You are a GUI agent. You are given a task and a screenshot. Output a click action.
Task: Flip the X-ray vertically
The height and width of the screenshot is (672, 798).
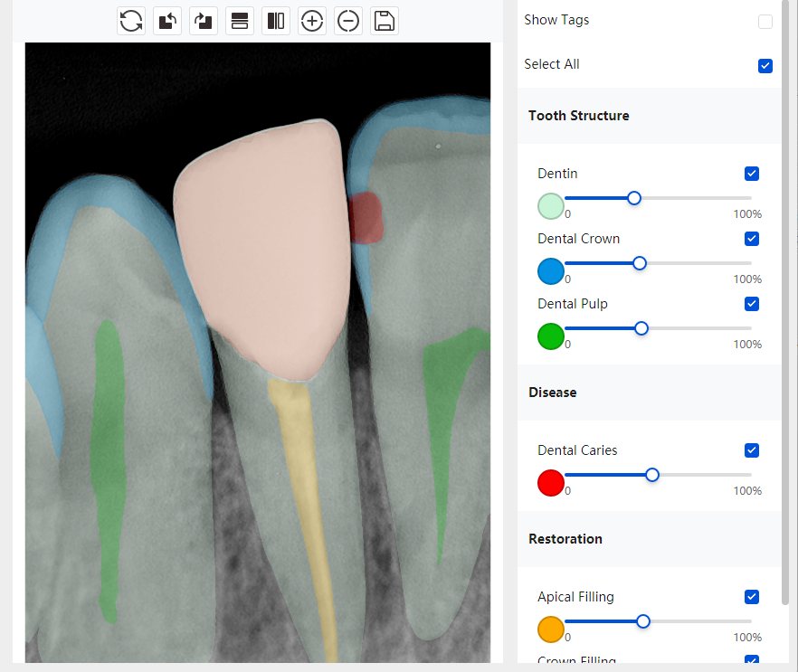240,21
